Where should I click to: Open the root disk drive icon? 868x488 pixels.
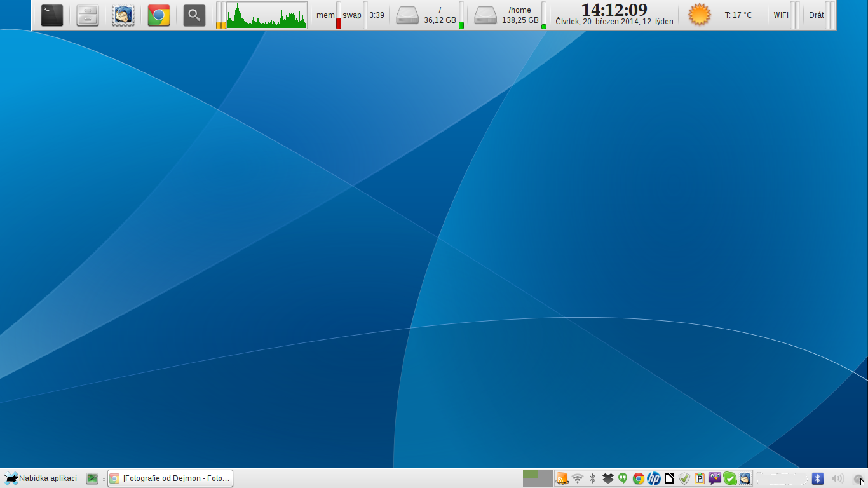[407, 15]
